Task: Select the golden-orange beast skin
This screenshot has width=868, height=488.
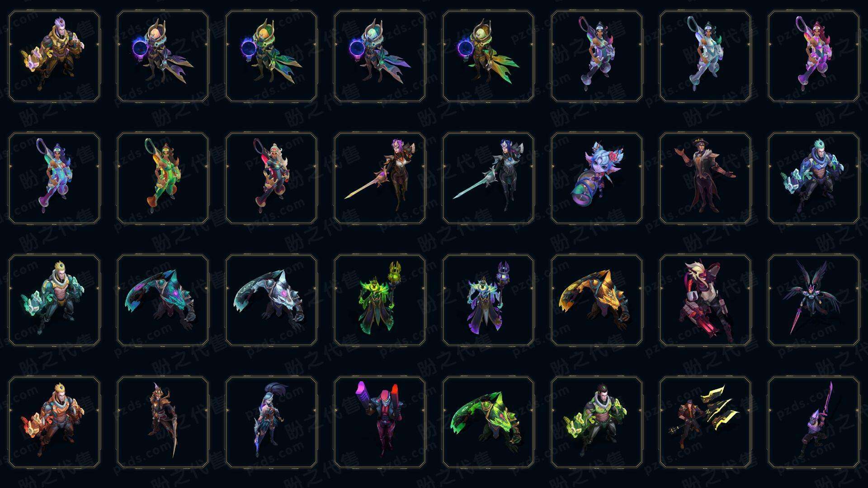Action: coord(597,300)
